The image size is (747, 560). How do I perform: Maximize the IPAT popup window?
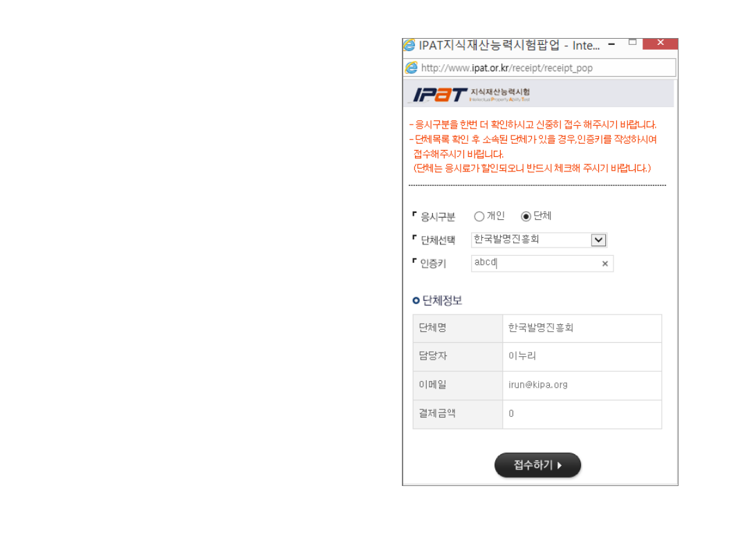[x=632, y=43]
